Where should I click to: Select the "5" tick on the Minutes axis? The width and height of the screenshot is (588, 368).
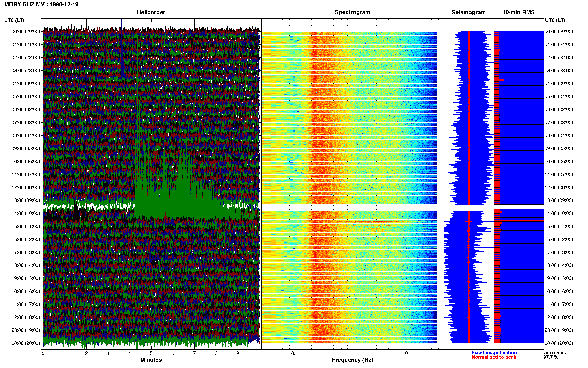151,353
